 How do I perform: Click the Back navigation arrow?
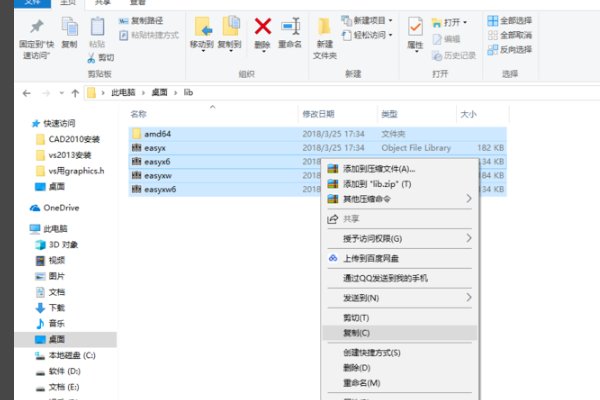[x=26, y=93]
